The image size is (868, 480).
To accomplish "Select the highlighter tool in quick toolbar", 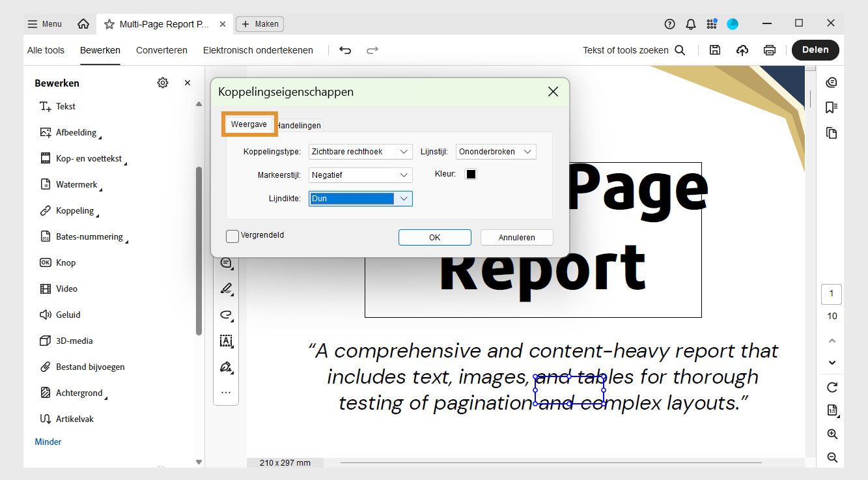I will 226,289.
